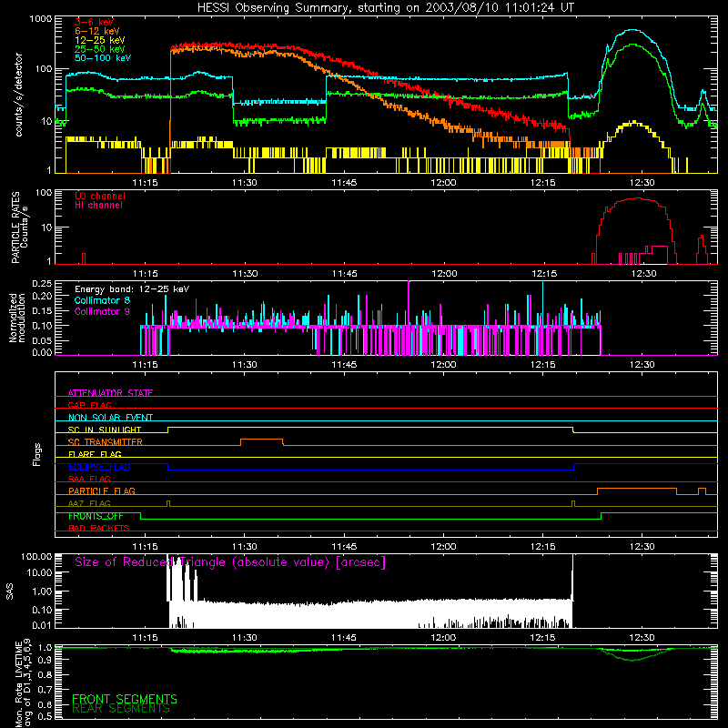
Task: Select the Collimator 9 legend label
Action: point(103,311)
